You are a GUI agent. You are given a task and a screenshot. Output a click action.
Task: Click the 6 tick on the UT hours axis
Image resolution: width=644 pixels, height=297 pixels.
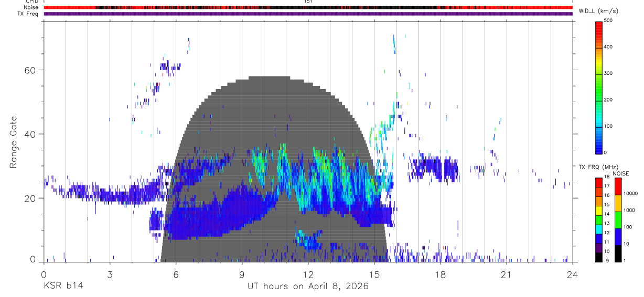176,275
